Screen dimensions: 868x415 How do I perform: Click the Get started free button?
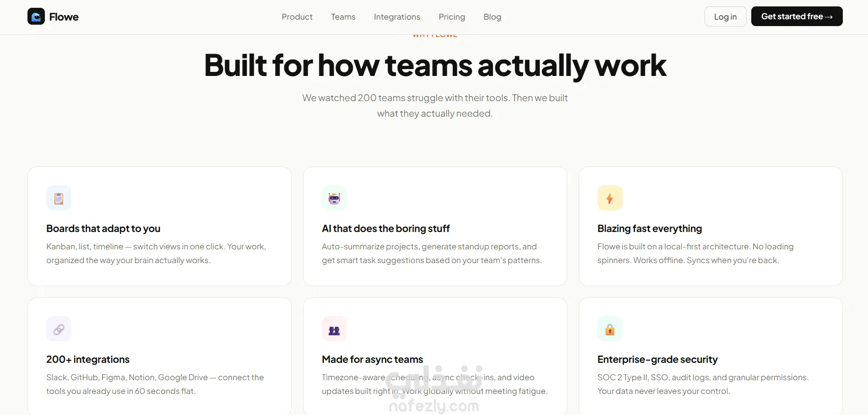tap(797, 16)
